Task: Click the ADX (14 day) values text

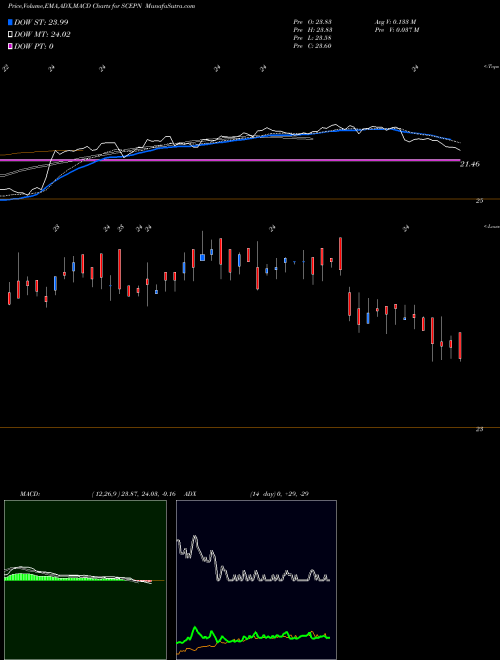Action: pos(279,494)
